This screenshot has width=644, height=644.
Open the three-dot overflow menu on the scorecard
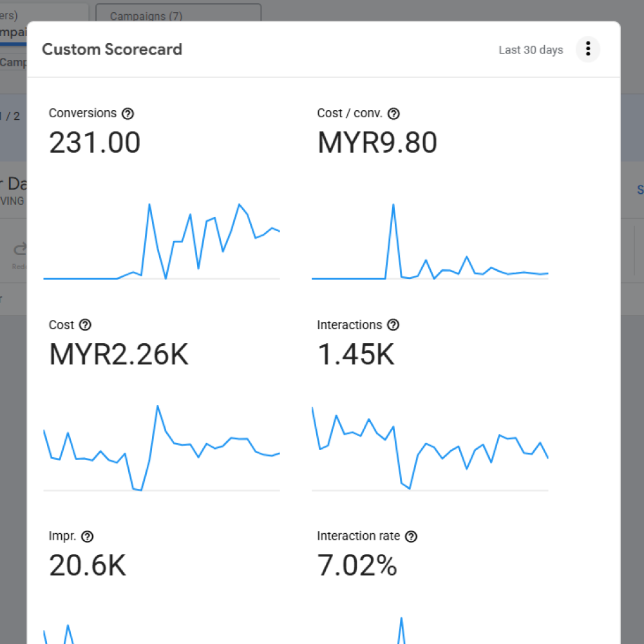587,50
